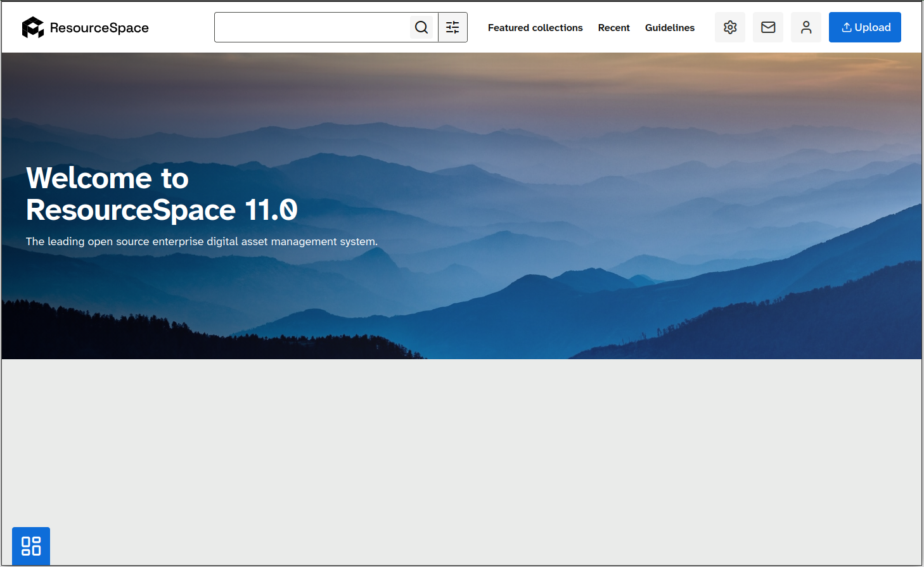
Task: Show the collections panel grid icon
Action: coord(31,546)
